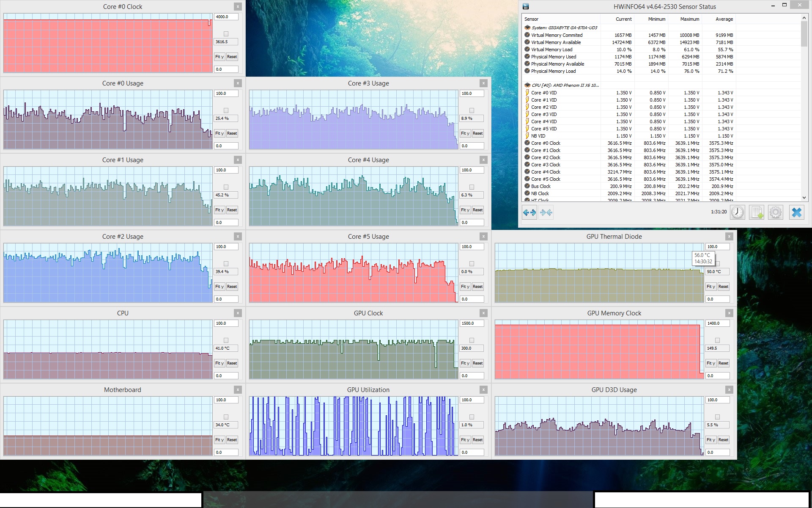Image resolution: width=812 pixels, height=508 pixels.
Task: Select the CPU [#0] AMD Phenom II group row
Action: pos(565,85)
